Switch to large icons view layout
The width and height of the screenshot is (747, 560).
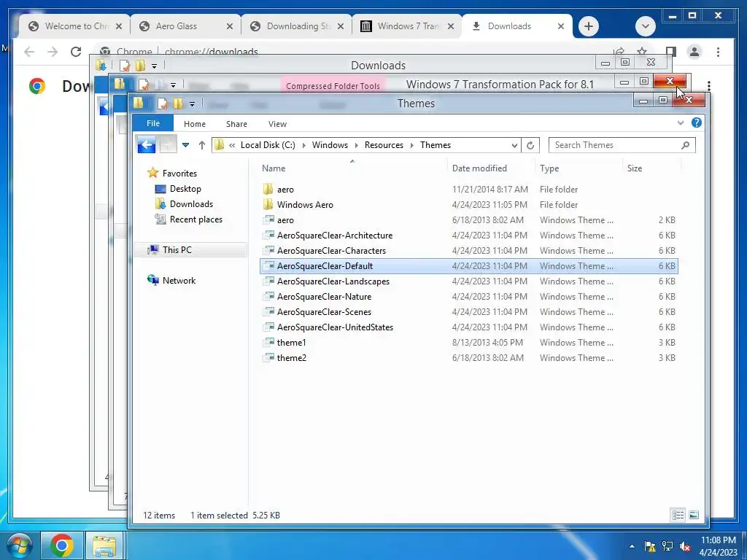tap(694, 515)
